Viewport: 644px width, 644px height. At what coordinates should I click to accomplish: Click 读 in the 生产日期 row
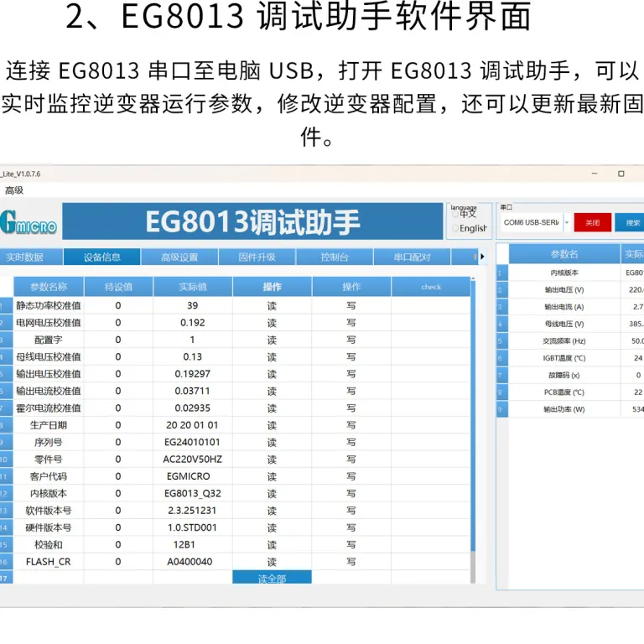click(x=272, y=425)
